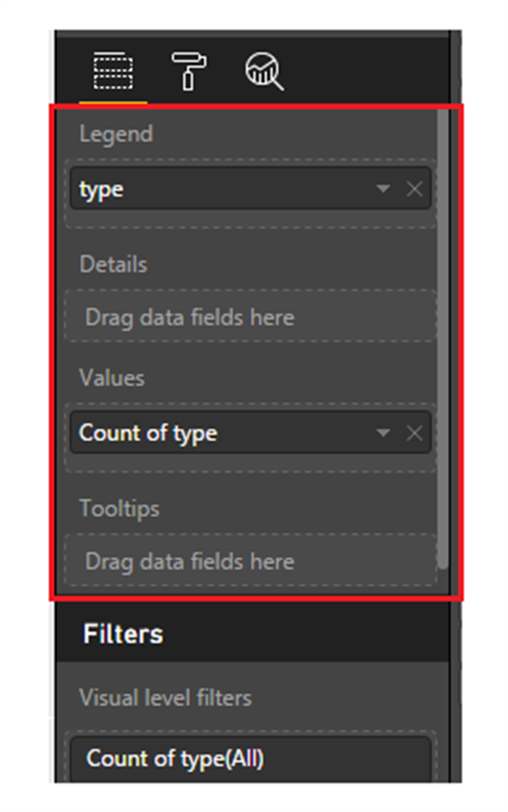Select the type field pill in Legend
This screenshot has height=812, width=508.
click(250, 188)
